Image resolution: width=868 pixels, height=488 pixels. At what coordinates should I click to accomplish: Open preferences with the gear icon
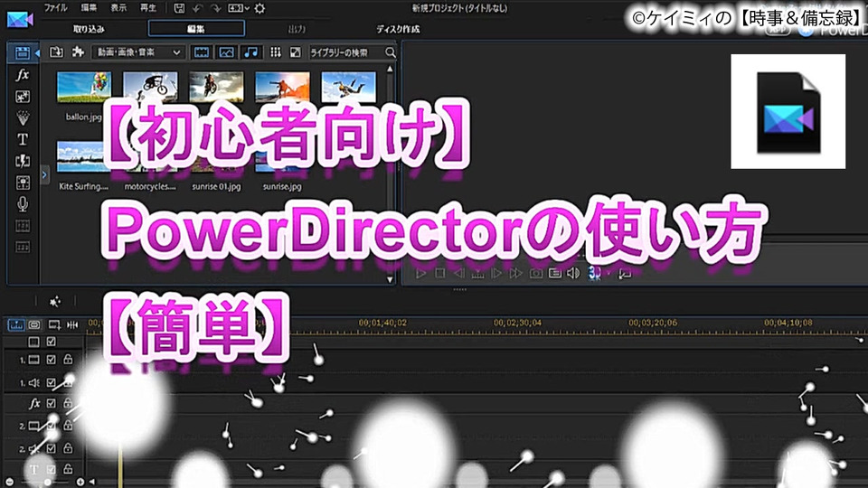(x=259, y=8)
